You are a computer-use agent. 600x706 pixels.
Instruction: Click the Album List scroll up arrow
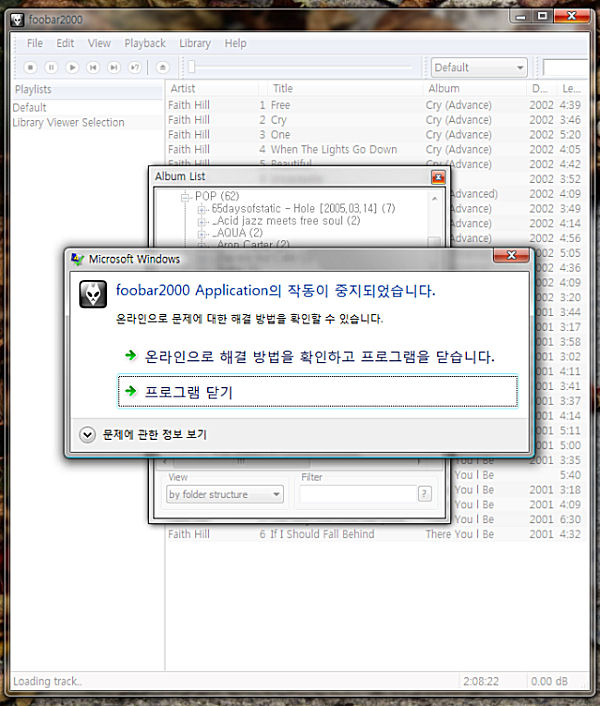[434, 198]
